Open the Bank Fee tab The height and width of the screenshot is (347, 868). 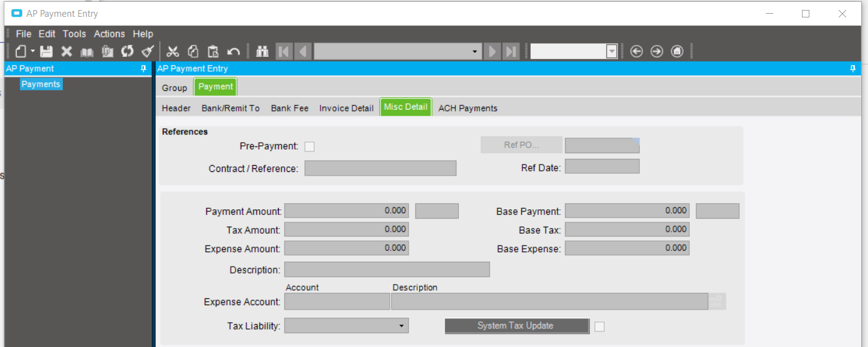290,108
